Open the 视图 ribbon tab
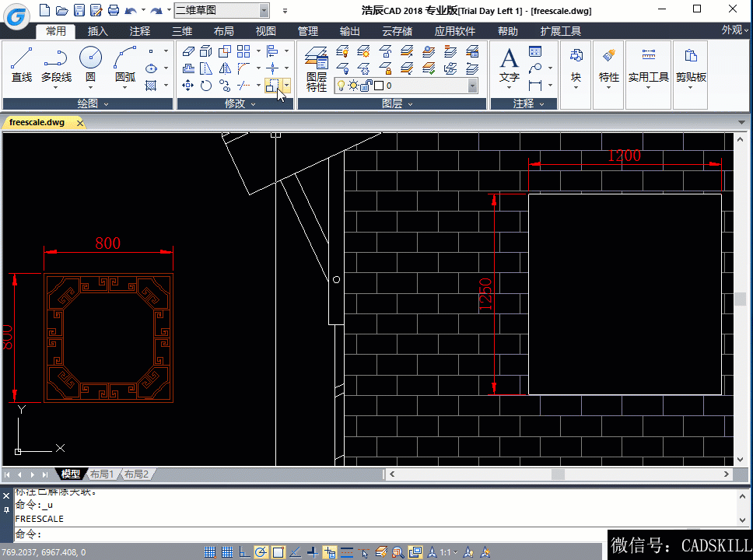This screenshot has height=560, width=753. 266,31
